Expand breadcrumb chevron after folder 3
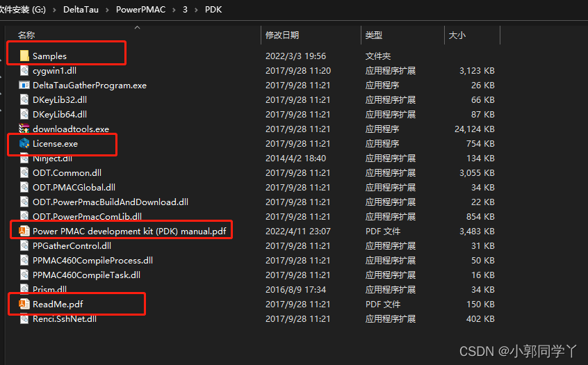This screenshot has width=588, height=365. point(196,10)
